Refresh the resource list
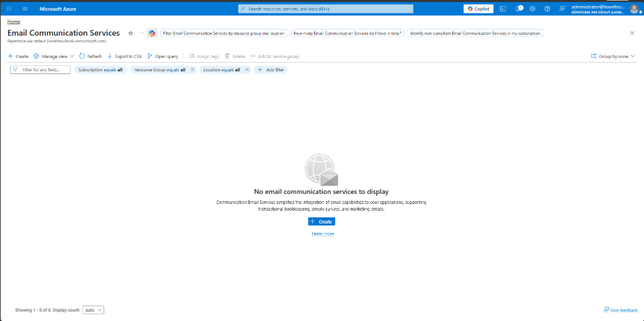 pyautogui.click(x=91, y=57)
